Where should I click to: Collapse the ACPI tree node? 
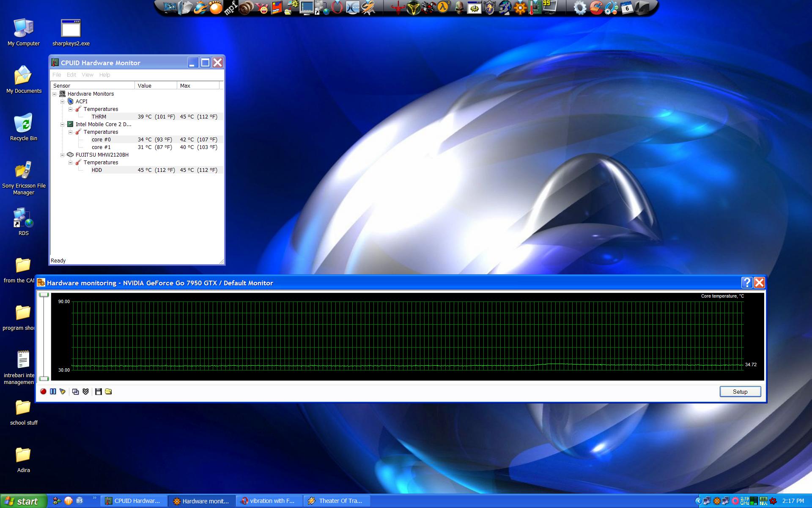point(63,102)
